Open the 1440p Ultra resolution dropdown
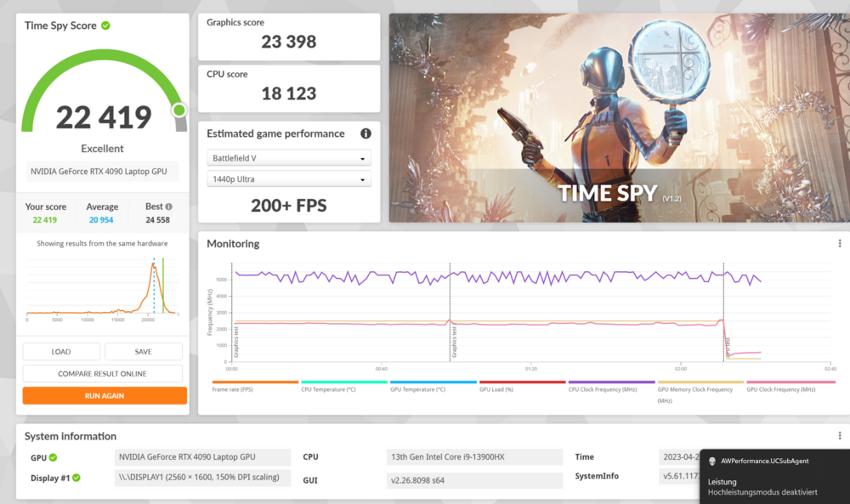 [289, 179]
